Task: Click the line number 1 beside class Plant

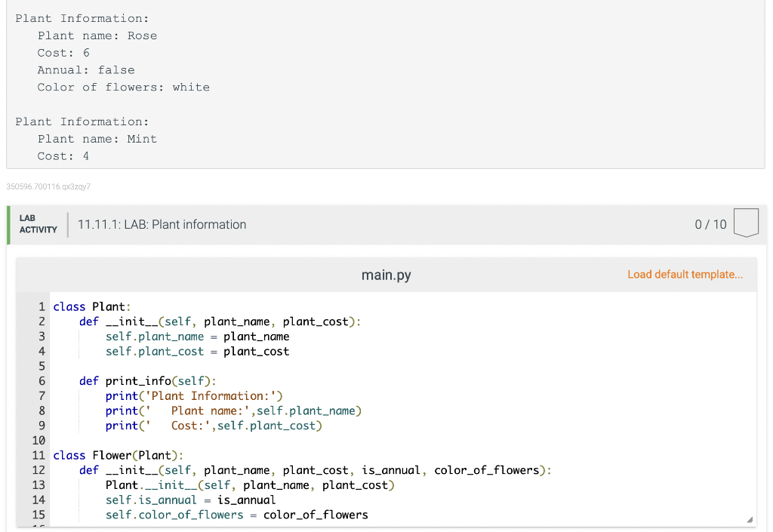Action: pyautogui.click(x=41, y=306)
